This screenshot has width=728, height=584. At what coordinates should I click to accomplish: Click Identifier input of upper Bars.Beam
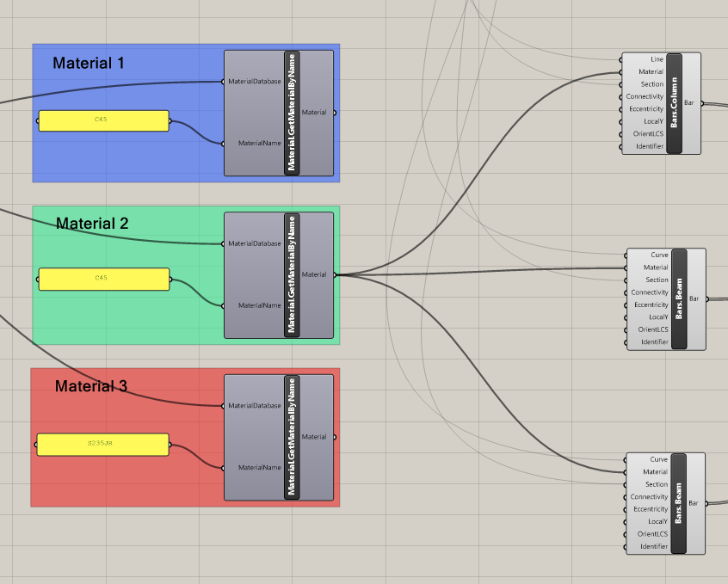coord(655,342)
